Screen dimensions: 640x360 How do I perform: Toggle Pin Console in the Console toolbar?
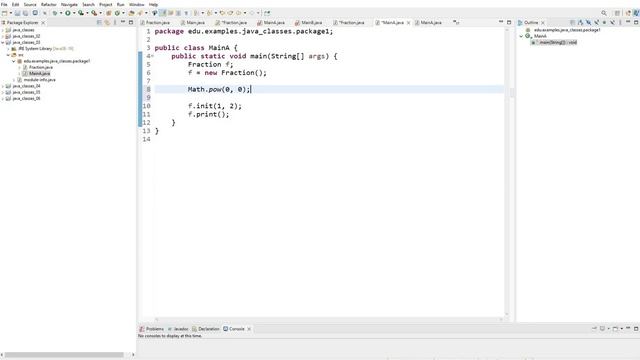click(x=594, y=329)
